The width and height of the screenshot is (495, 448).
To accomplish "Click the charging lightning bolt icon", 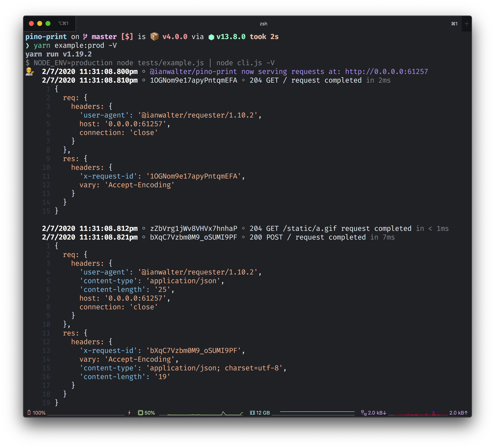I will [129, 413].
